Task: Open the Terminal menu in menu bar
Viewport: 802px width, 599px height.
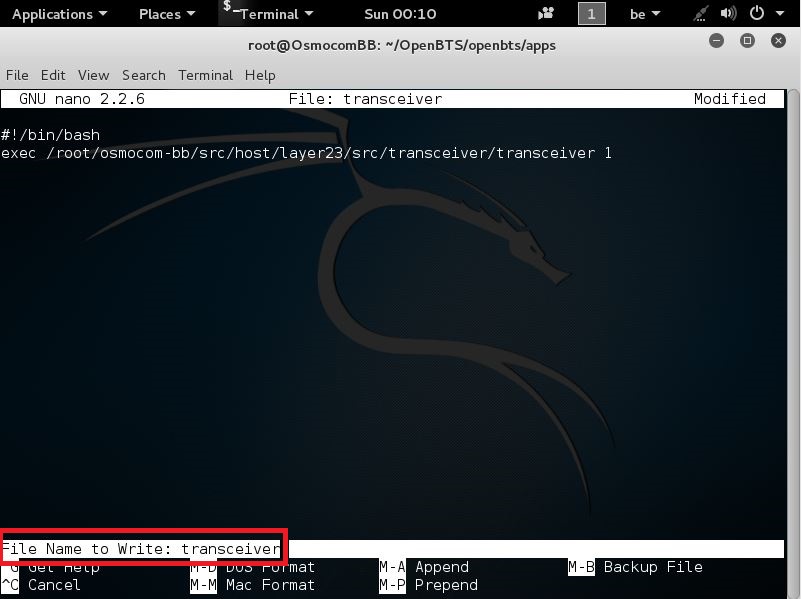Action: coord(205,75)
